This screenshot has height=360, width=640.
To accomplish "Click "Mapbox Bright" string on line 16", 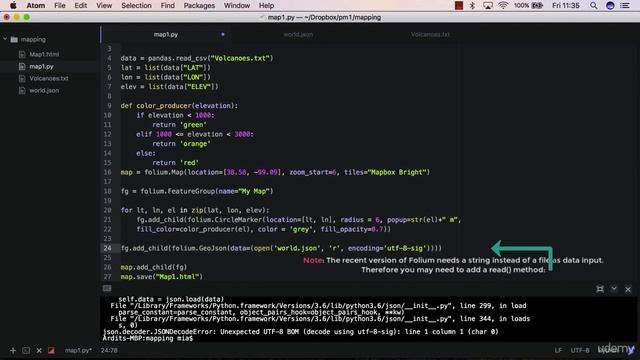I will (397, 172).
